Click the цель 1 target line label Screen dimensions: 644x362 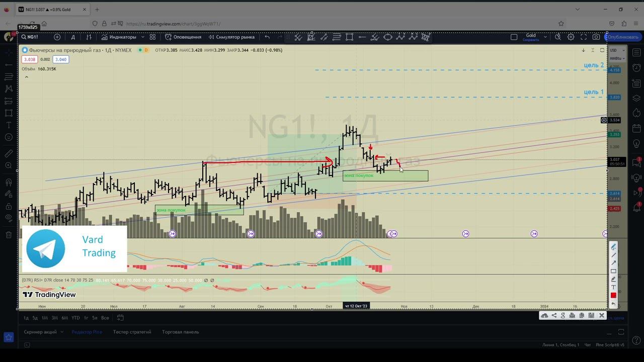[594, 92]
